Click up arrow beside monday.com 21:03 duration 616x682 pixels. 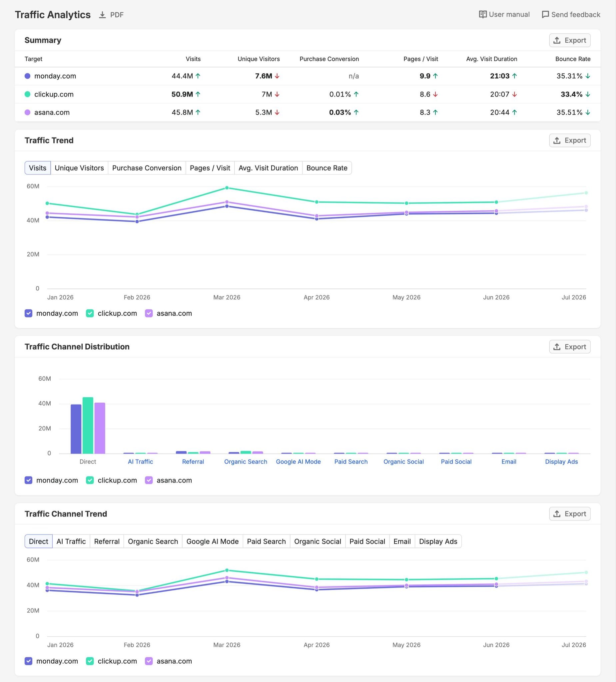click(514, 76)
